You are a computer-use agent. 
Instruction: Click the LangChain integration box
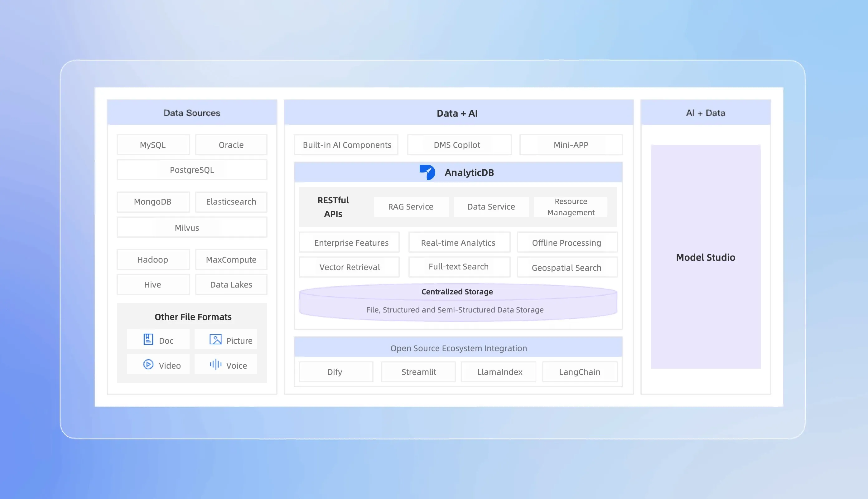point(580,372)
